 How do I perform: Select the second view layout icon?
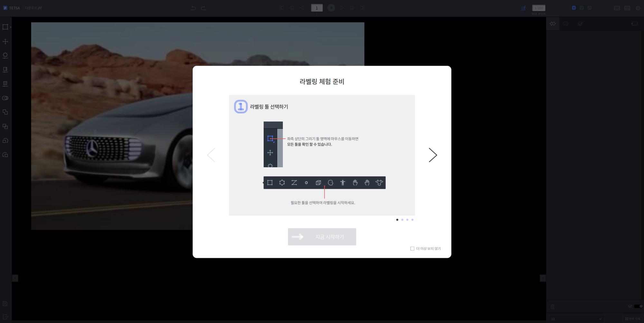pyautogui.click(x=582, y=8)
